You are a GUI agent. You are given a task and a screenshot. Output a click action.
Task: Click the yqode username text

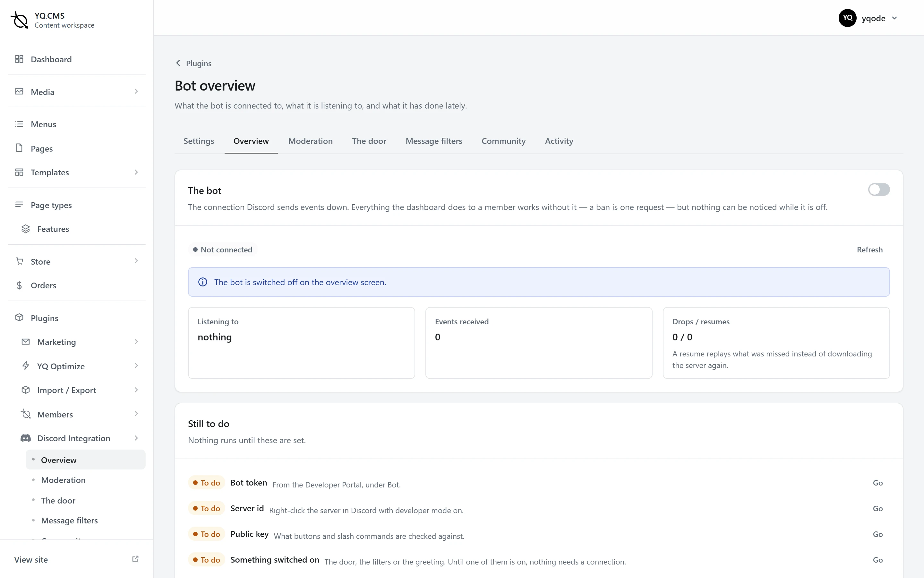873,18
